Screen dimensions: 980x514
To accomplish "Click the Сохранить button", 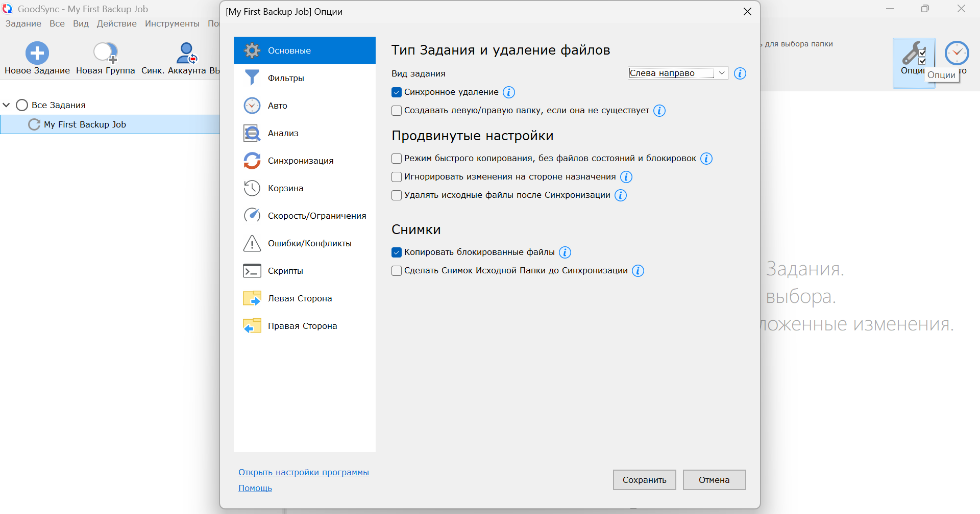I will point(644,480).
